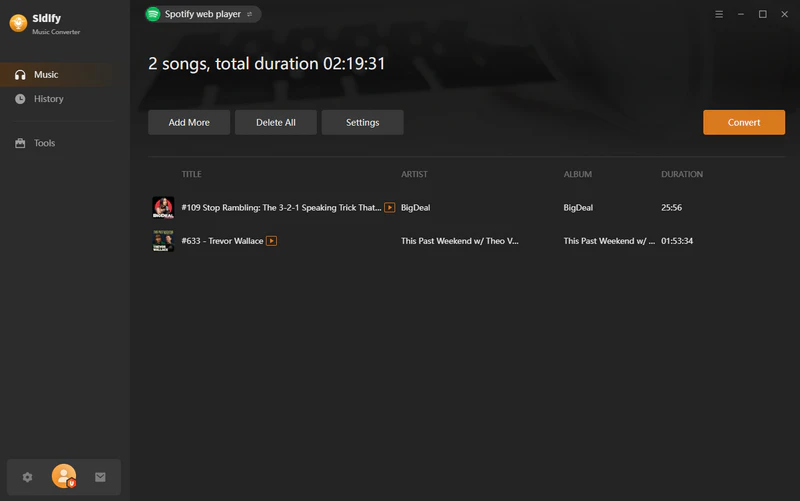Select the BigDeal episode cover thumbnail

tap(163, 208)
